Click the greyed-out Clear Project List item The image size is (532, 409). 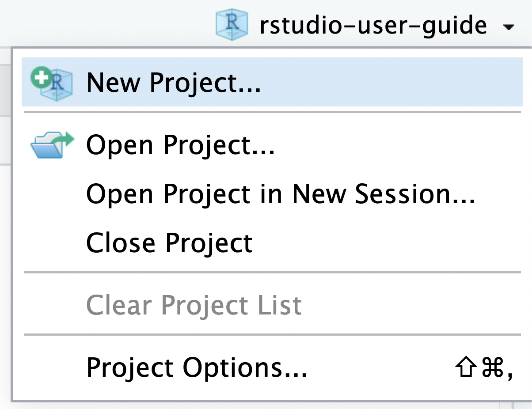click(194, 305)
